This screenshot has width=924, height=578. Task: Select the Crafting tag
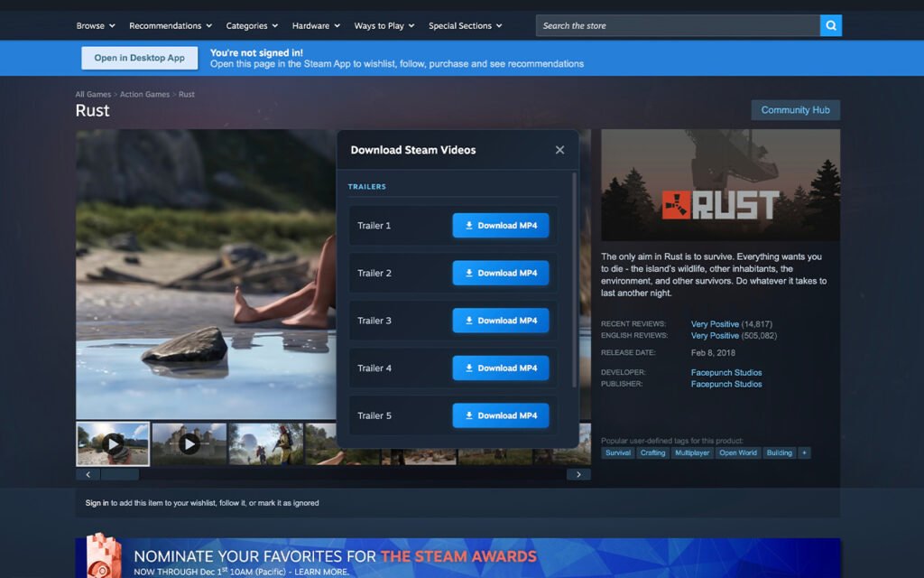pyautogui.click(x=653, y=453)
